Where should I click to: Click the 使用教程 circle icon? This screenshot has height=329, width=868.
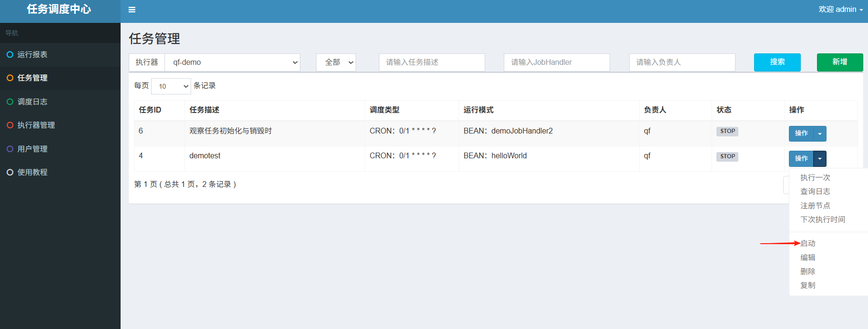pyautogui.click(x=10, y=172)
